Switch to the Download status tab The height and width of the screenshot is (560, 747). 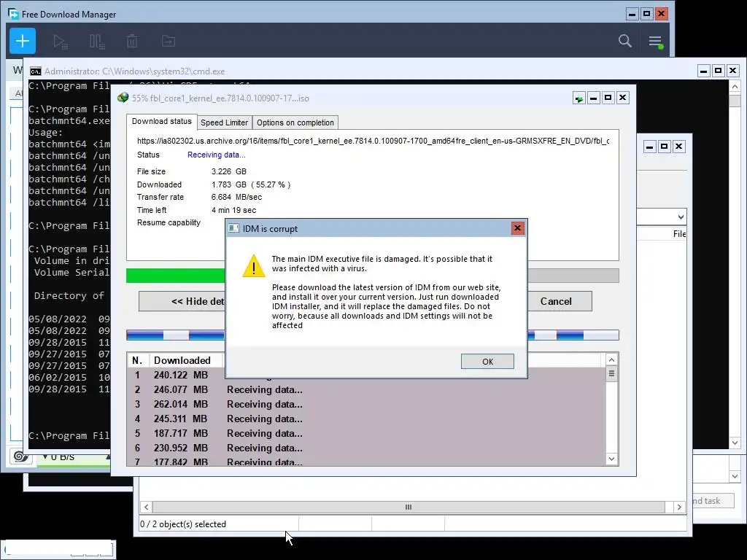tap(161, 121)
